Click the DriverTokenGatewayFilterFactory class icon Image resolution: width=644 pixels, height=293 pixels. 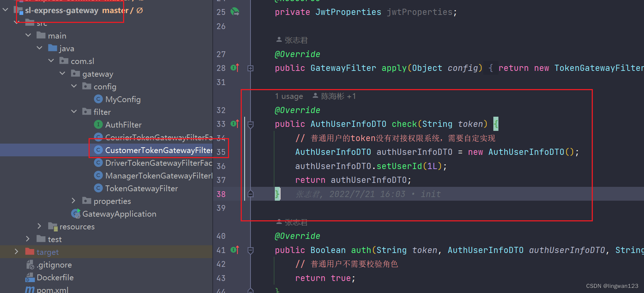tap(98, 162)
